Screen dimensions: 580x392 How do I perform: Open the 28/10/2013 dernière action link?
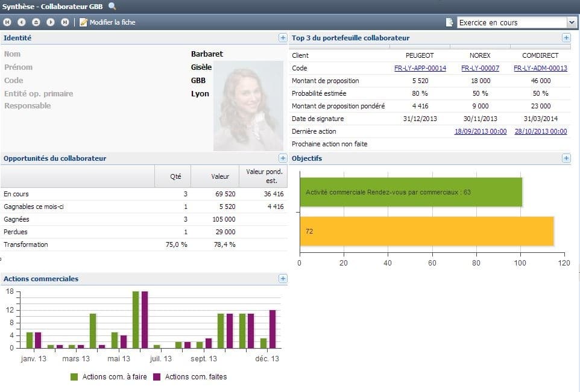click(x=541, y=131)
